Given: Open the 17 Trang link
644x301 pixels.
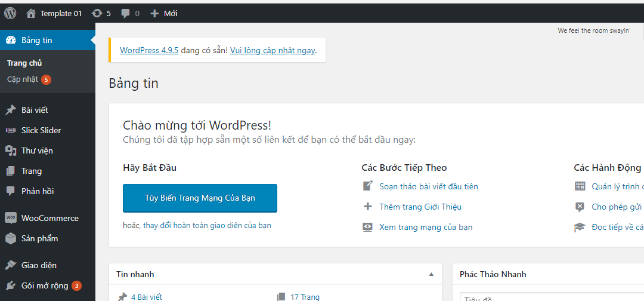Looking at the screenshot, I should [x=305, y=297].
